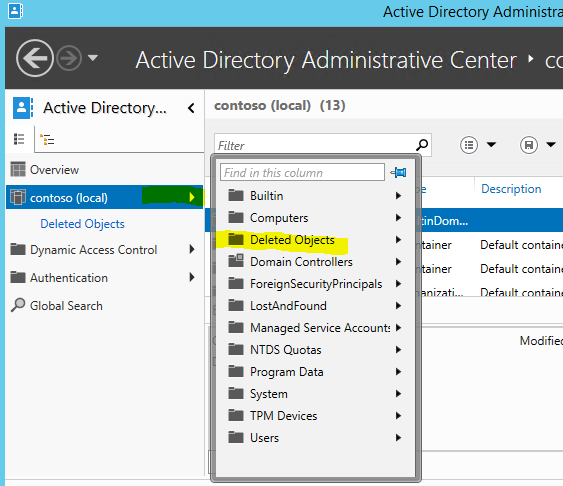Image resolution: width=563 pixels, height=486 pixels.
Task: Open the saved queries disk icon
Action: tap(529, 145)
